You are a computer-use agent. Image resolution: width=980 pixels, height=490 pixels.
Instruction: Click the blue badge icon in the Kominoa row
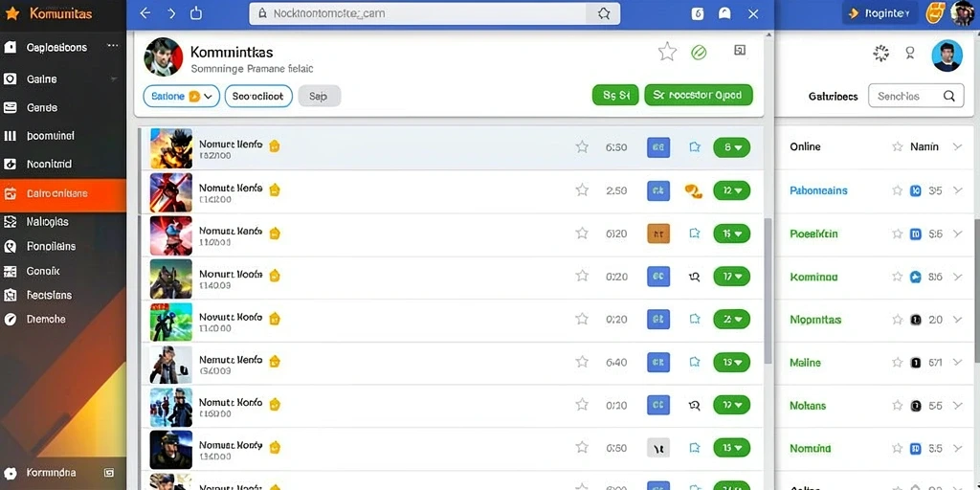pos(916,277)
